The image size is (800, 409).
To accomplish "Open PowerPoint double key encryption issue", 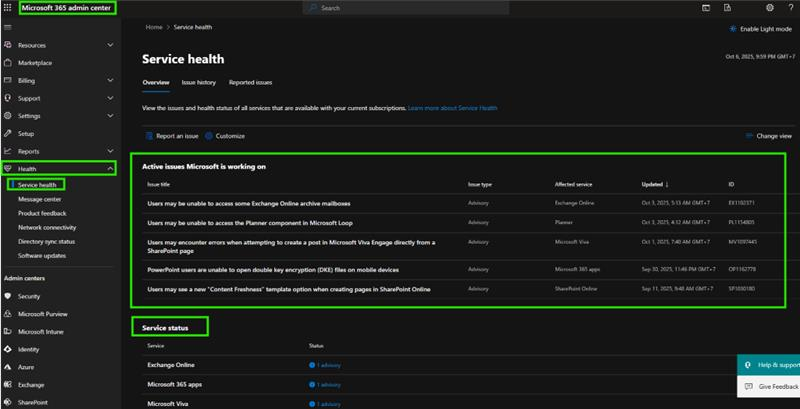I will pyautogui.click(x=273, y=270).
